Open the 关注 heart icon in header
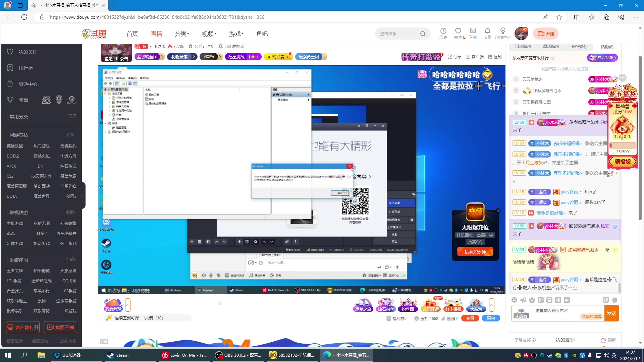644x362 pixels. click(458, 33)
